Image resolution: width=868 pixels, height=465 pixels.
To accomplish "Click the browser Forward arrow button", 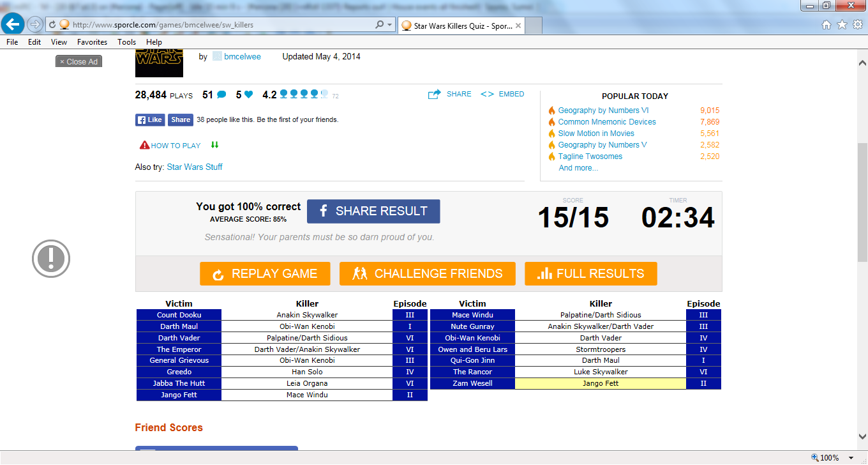I will click(x=35, y=24).
